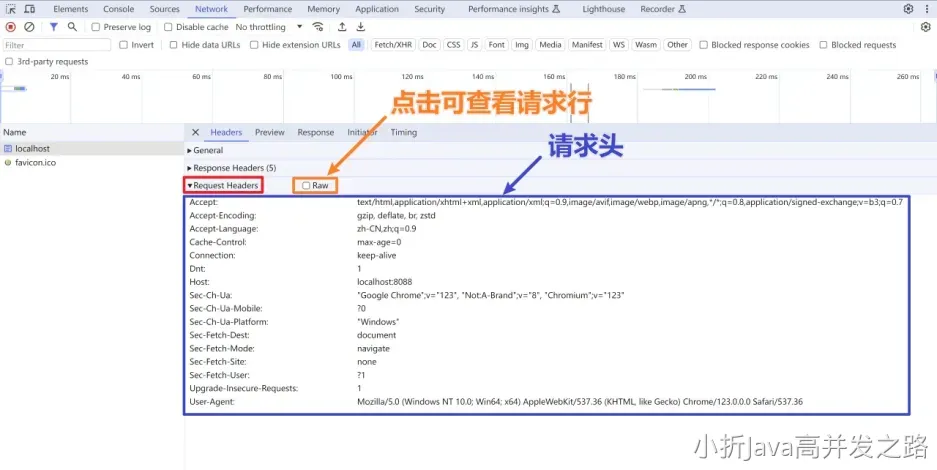Enable the Preserve log checkbox
This screenshot has width=937, height=470.
pos(96,27)
